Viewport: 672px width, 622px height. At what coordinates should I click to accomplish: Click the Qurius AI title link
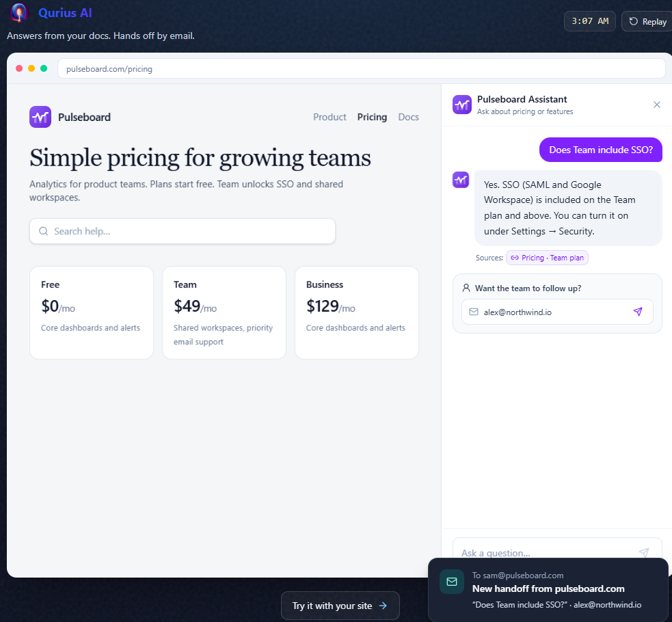[x=65, y=13]
